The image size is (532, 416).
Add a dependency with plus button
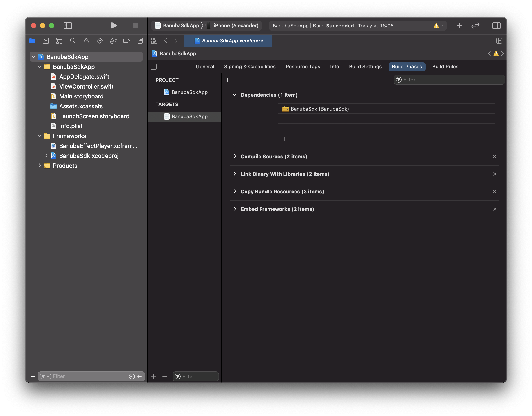pos(284,139)
